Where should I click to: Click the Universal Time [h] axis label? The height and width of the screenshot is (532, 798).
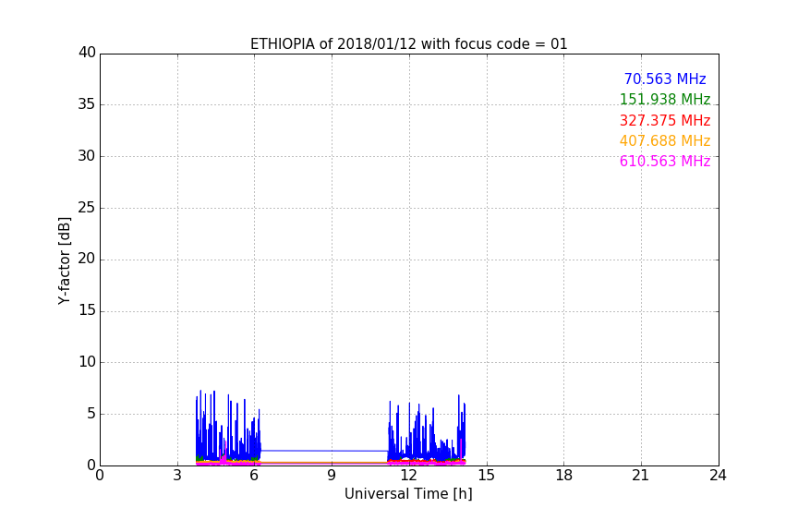tap(408, 494)
